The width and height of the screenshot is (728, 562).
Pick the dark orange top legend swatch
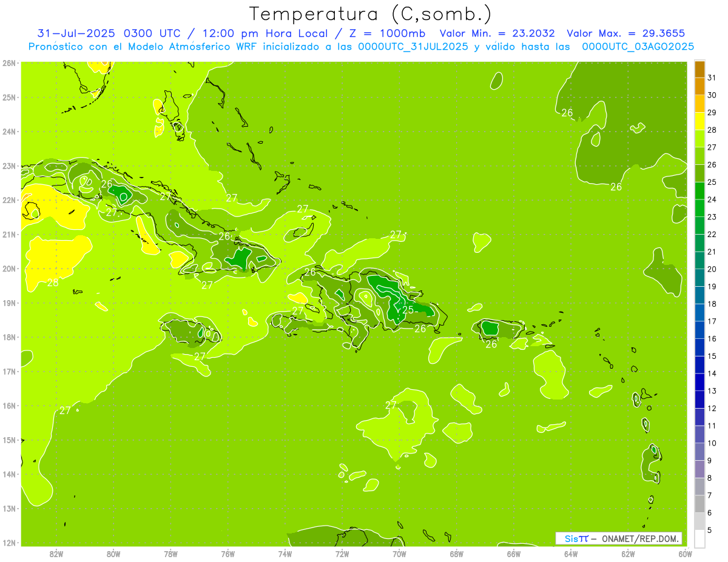(x=699, y=69)
